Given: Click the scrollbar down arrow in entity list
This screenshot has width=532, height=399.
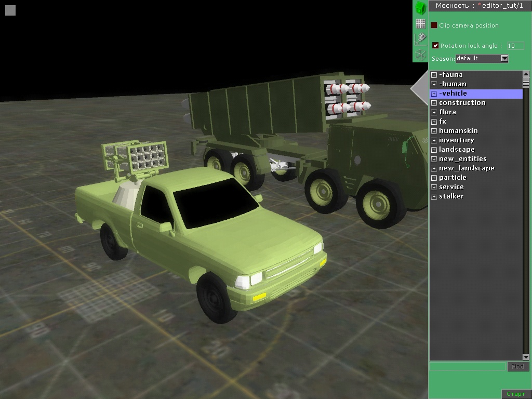Looking at the screenshot, I should click(526, 357).
